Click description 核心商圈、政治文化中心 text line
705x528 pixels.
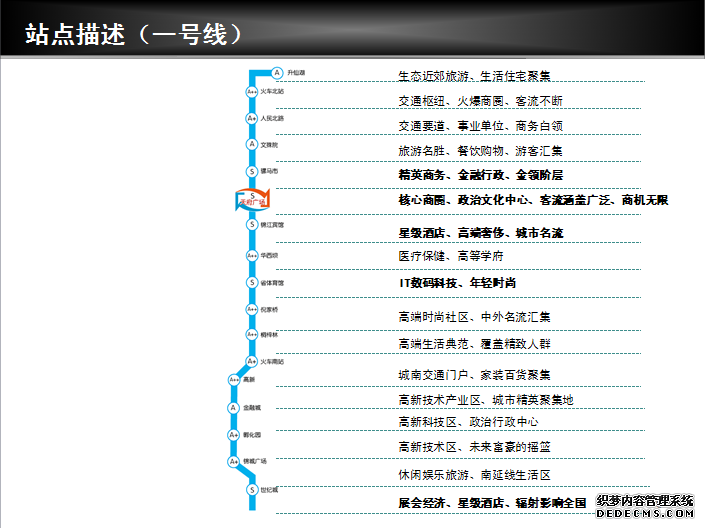[x=532, y=200]
